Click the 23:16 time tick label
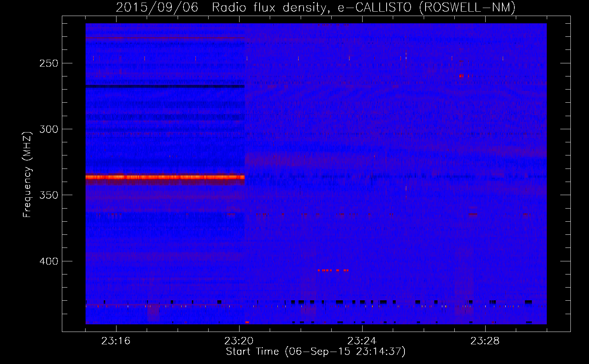589x364 pixels. pyautogui.click(x=116, y=341)
